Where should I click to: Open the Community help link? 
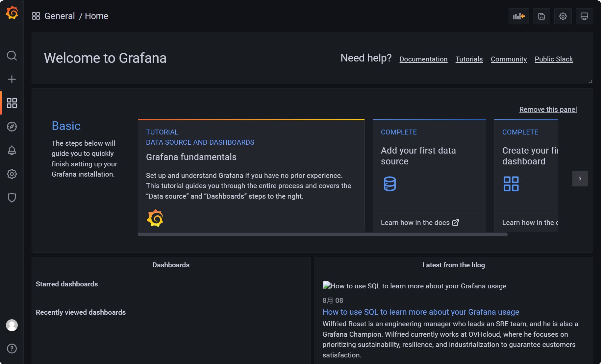[x=509, y=59]
